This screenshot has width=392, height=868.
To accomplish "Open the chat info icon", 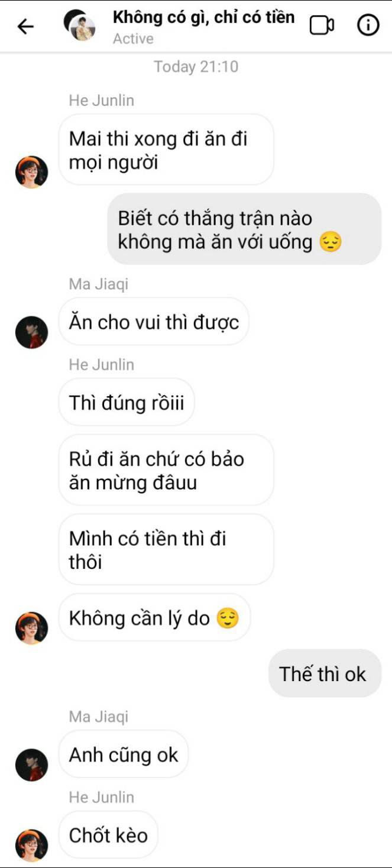I will tap(368, 25).
